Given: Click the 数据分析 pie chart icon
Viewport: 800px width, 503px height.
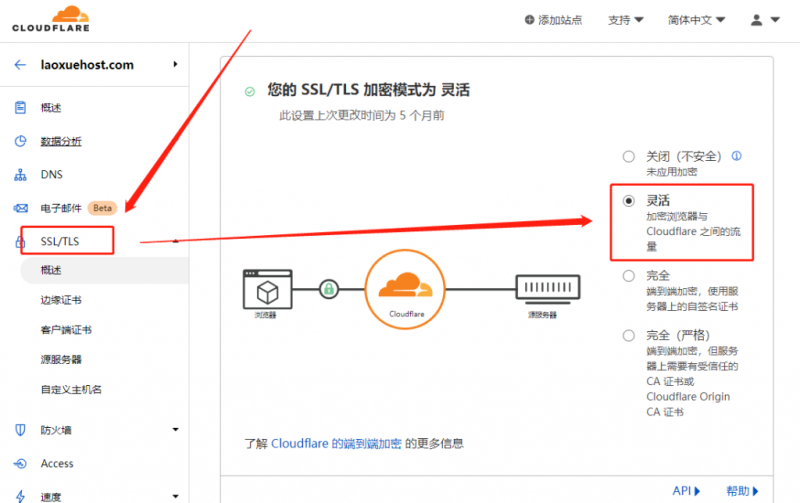Looking at the screenshot, I should [20, 141].
